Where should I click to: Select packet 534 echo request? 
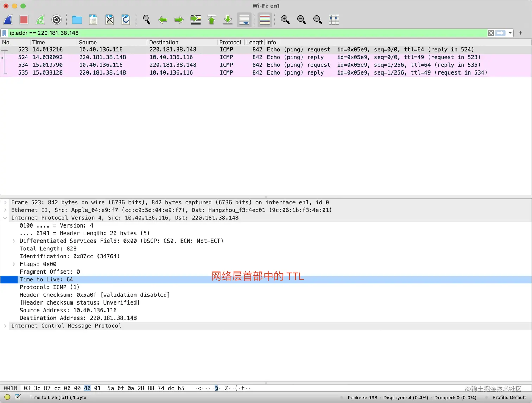[x=266, y=65]
